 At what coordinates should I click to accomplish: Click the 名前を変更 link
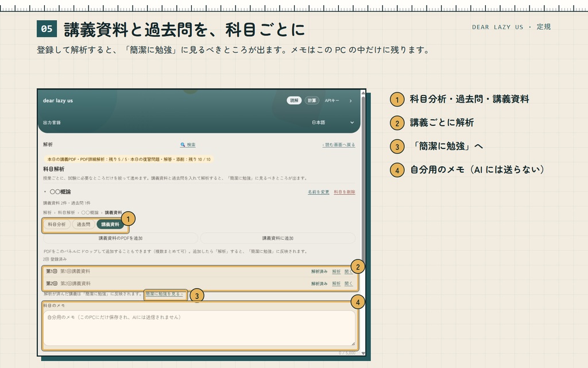318,192
